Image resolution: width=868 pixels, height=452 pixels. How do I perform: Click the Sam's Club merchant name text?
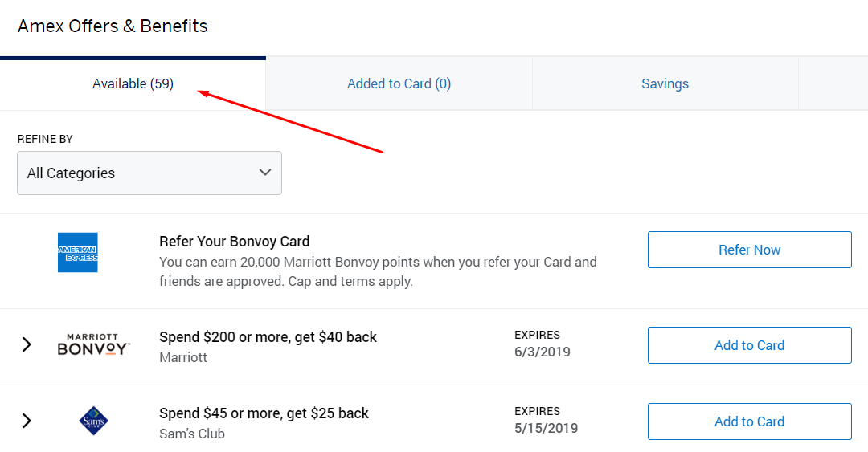pos(192,434)
